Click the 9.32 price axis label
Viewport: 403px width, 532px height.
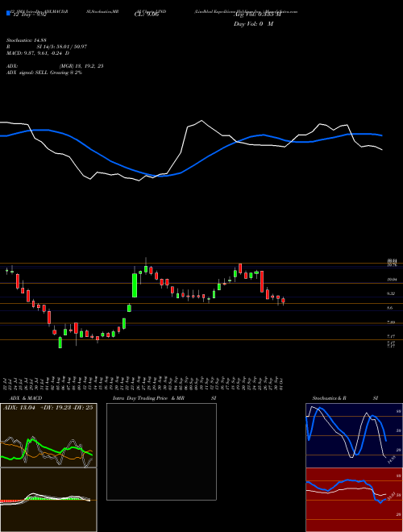pos(391,293)
